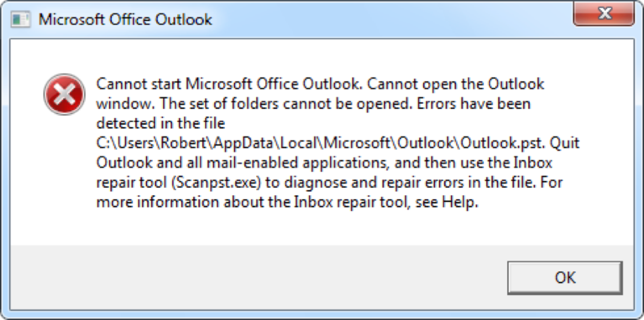Click empty title bar space right of title
Image resolution: width=644 pixels, height=320 pixels.
pyautogui.click(x=386, y=19)
